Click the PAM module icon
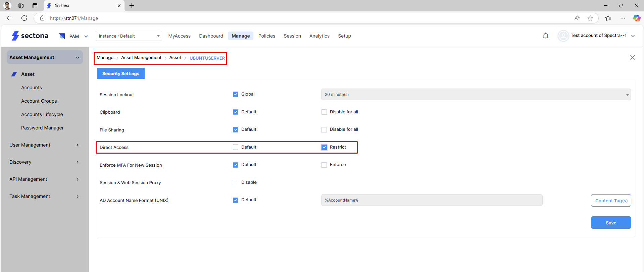The width and height of the screenshot is (644, 272). click(x=62, y=36)
